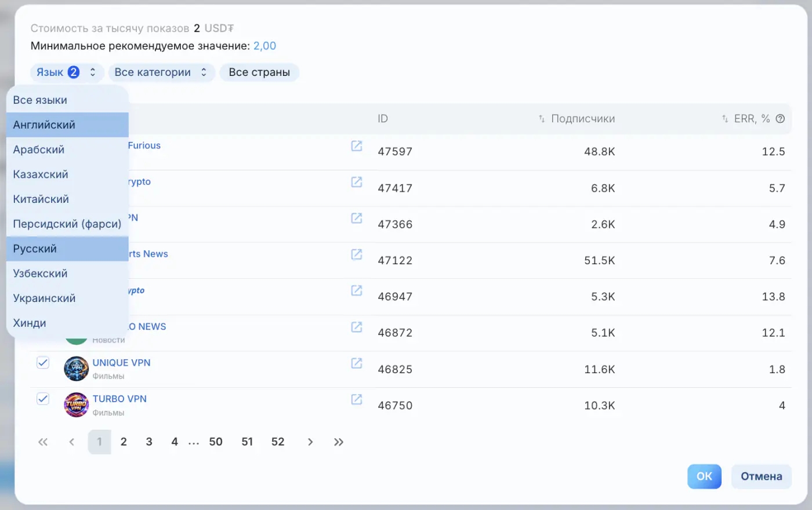The height and width of the screenshot is (510, 812).
Task: Open external link icon for ID 46872
Action: pyautogui.click(x=357, y=327)
